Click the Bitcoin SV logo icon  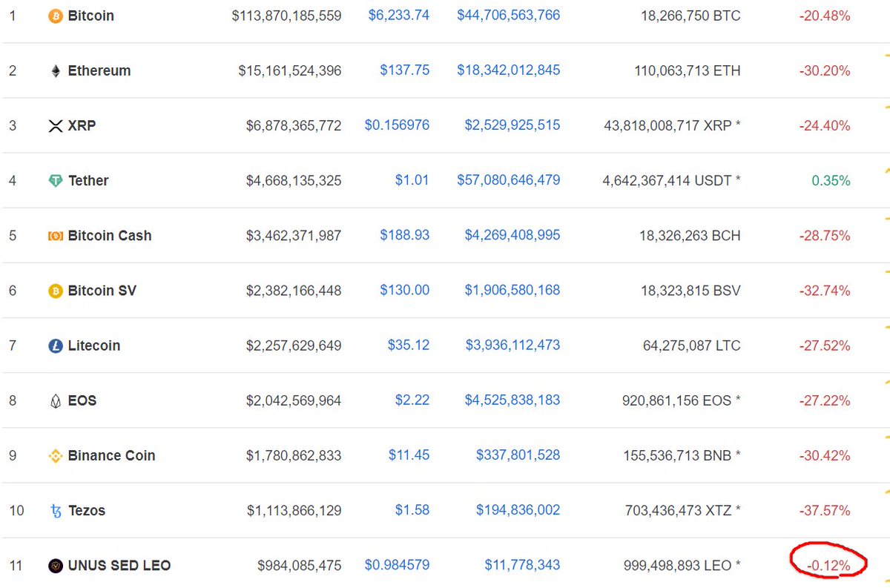click(x=55, y=291)
